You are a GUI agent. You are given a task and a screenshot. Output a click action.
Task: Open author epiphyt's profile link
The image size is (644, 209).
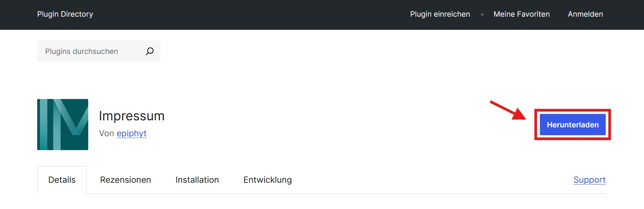[131, 133]
